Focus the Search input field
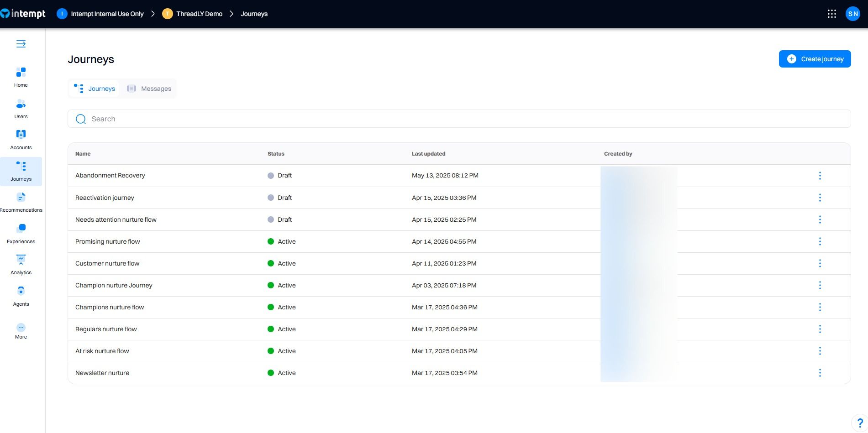Image resolution: width=868 pixels, height=433 pixels. (x=459, y=119)
